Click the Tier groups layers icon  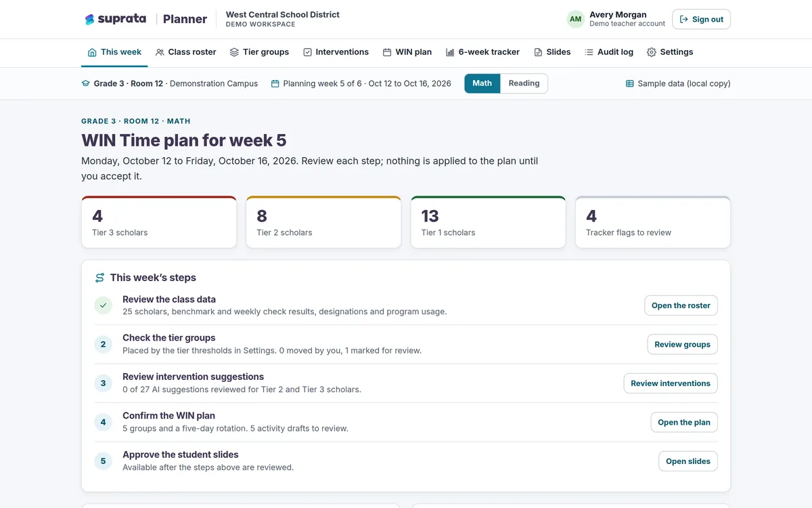[x=234, y=52]
